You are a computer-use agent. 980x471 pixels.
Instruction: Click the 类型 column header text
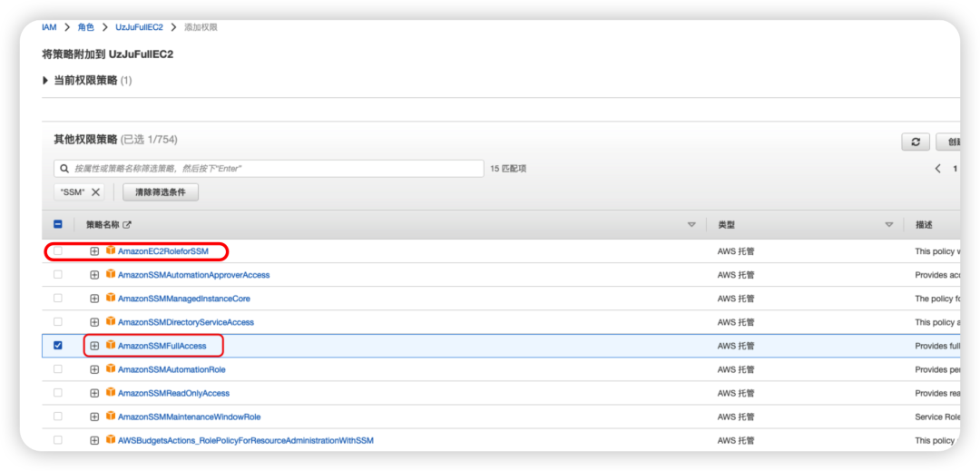pyautogui.click(x=726, y=224)
